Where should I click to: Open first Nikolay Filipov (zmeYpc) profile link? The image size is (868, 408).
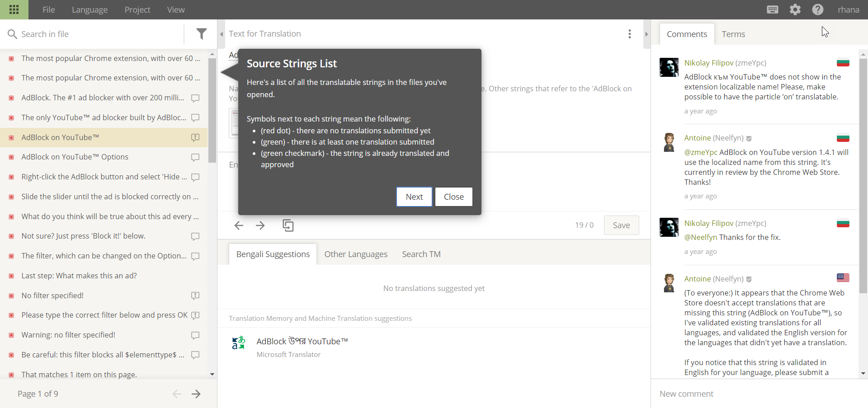click(725, 63)
